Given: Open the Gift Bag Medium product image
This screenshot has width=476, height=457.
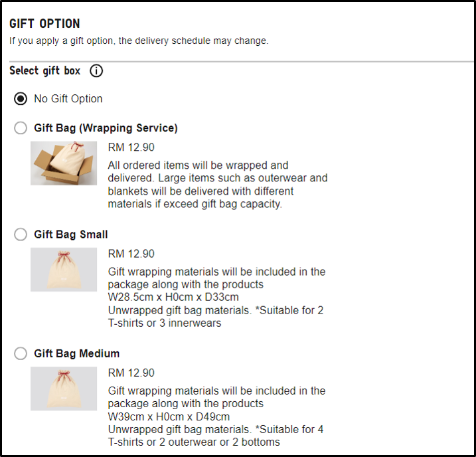Looking at the screenshot, I should coord(64,389).
